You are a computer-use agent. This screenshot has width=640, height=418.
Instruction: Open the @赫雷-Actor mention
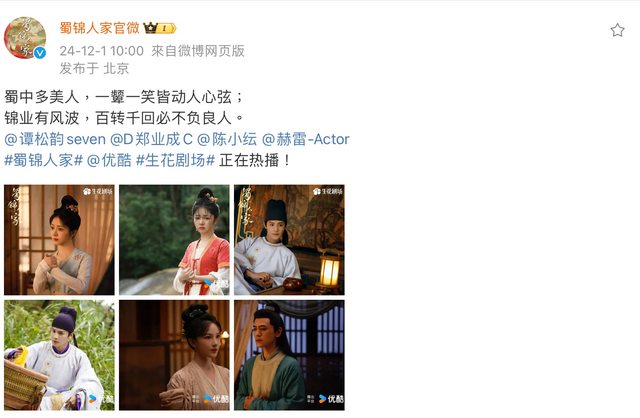pos(305,139)
